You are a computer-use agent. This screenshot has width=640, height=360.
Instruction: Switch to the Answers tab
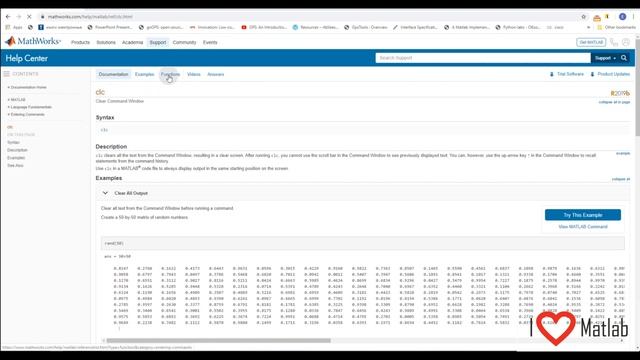(216, 74)
